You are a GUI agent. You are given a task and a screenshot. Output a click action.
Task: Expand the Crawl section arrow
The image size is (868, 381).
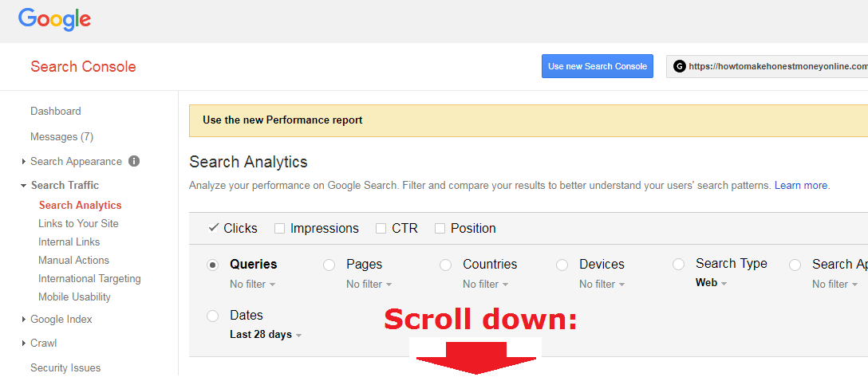click(x=24, y=344)
